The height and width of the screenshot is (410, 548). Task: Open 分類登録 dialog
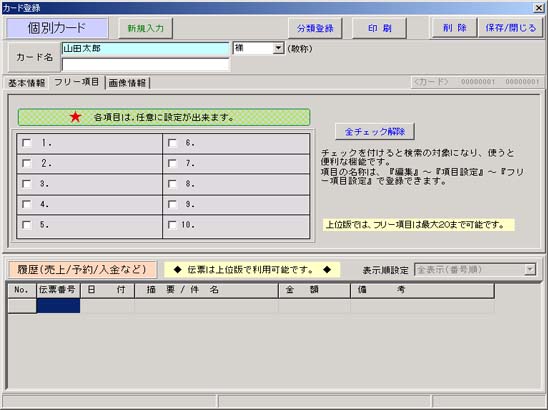click(x=315, y=28)
